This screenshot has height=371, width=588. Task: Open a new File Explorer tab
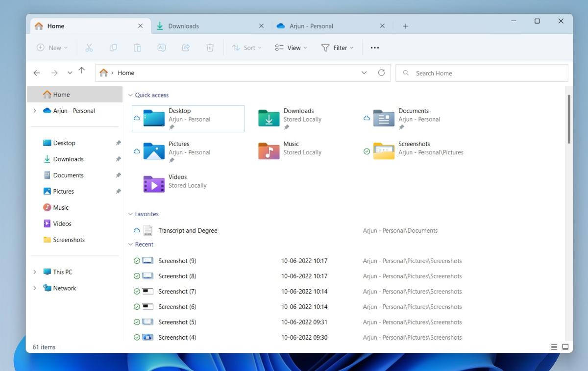click(x=405, y=25)
